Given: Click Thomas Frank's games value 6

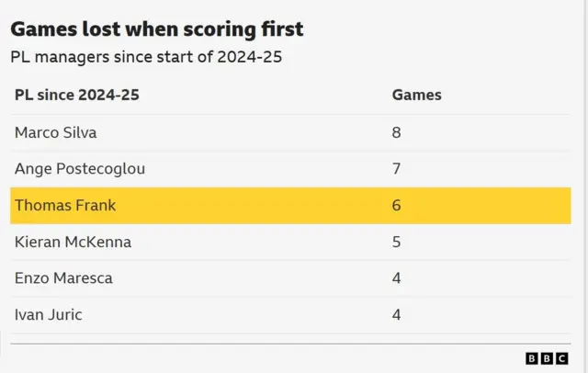Looking at the screenshot, I should click(397, 206).
